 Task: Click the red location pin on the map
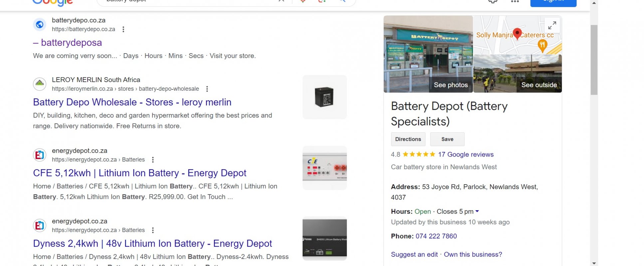coord(517,33)
